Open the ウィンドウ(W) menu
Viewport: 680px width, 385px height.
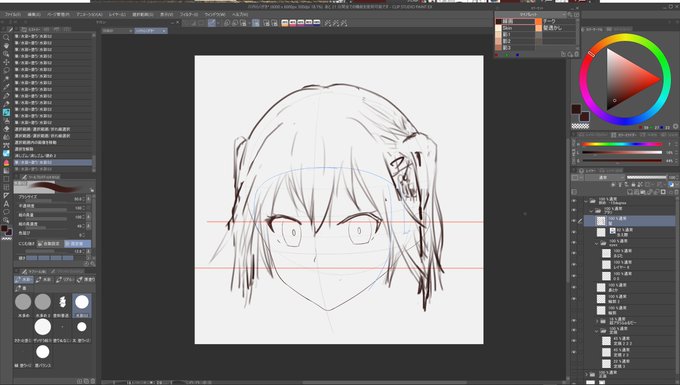coord(215,14)
